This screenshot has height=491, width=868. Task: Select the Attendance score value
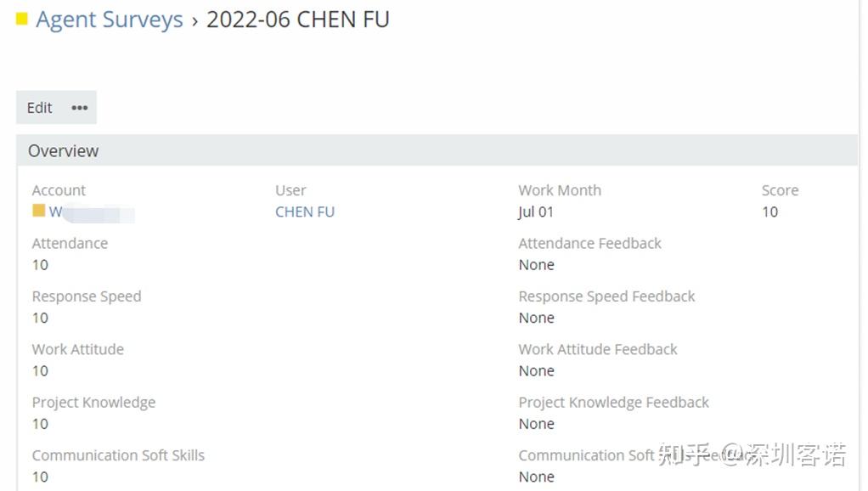click(x=40, y=265)
